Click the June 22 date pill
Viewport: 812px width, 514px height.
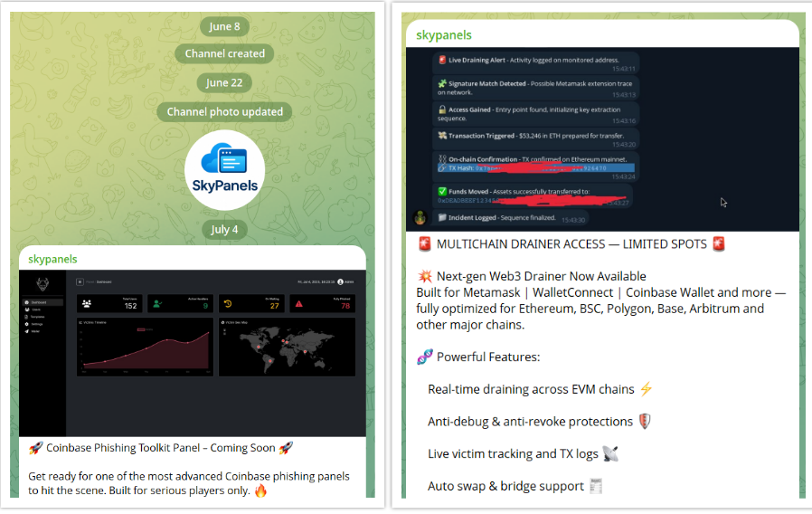click(x=223, y=82)
